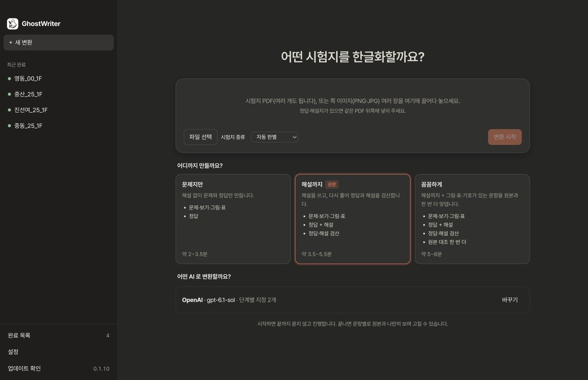Viewport: 588px width, 380px height.
Task: Click the 파일 선택 button
Action: [201, 137]
